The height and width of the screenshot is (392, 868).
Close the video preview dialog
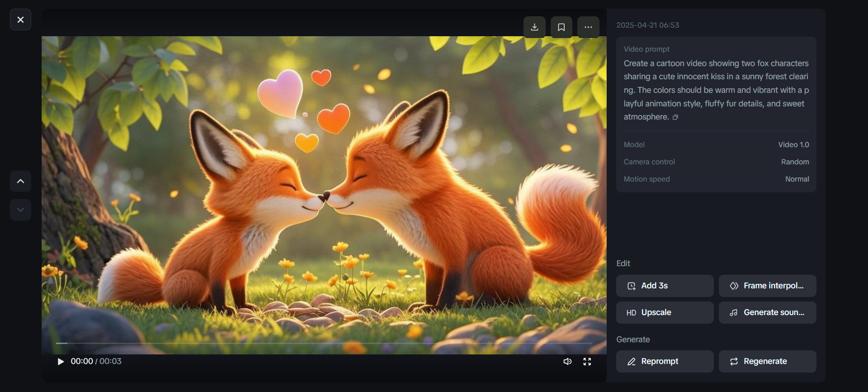[x=20, y=19]
